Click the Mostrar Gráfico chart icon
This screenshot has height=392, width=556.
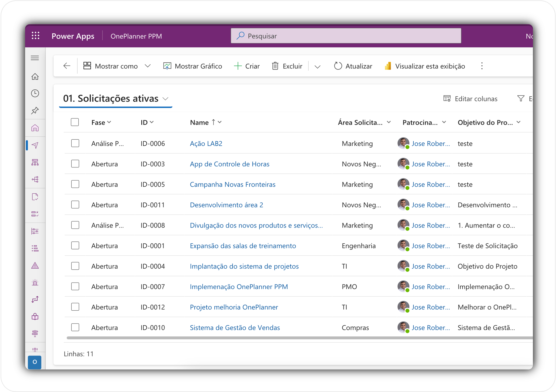[x=167, y=66]
